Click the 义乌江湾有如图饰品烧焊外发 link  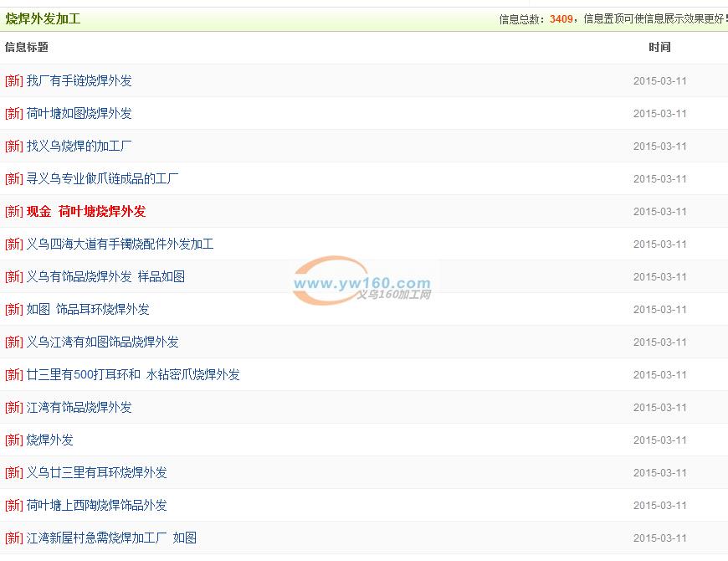tap(102, 342)
